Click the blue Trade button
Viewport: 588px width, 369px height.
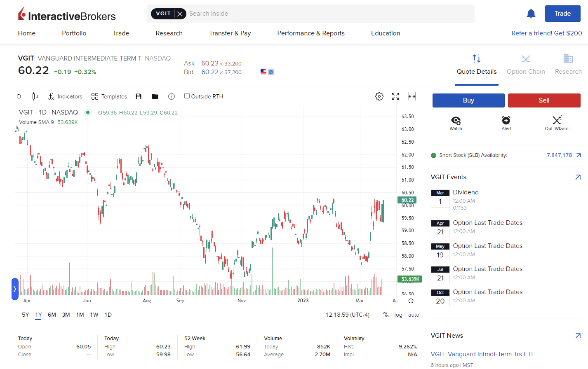tap(563, 14)
